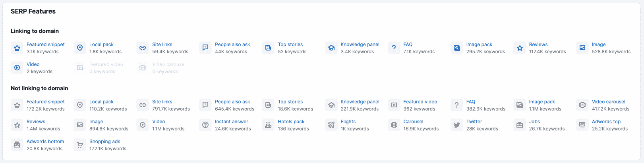Open the FAQ link with 7.1K keywords
The width and height of the screenshot is (644, 163).
[408, 45]
